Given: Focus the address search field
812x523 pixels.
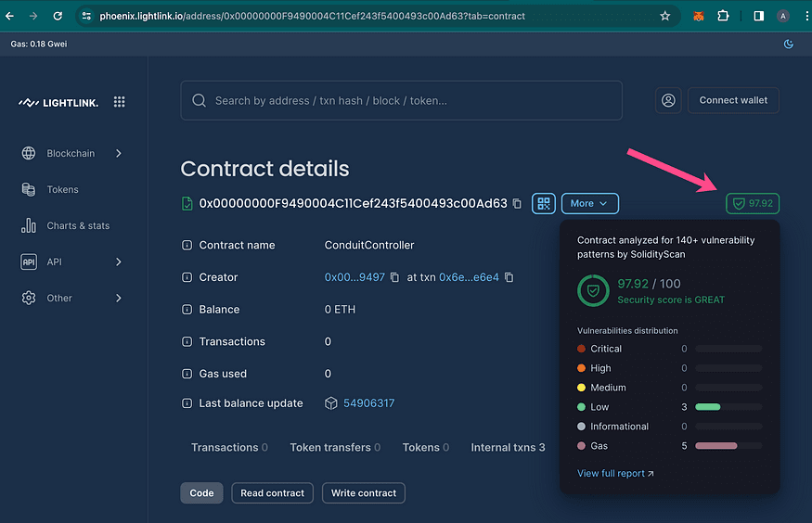Looking at the screenshot, I should click(x=401, y=100).
